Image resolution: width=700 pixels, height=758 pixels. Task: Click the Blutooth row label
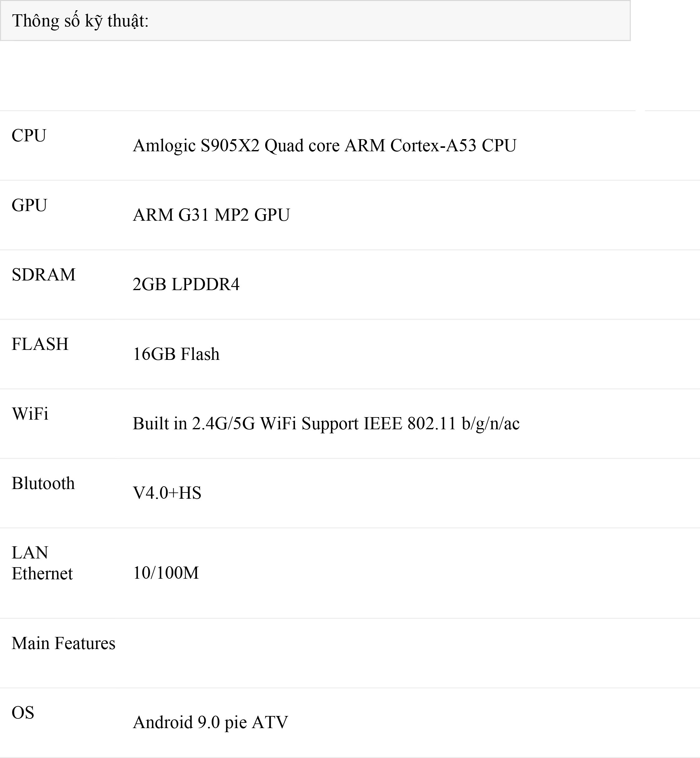tap(43, 483)
